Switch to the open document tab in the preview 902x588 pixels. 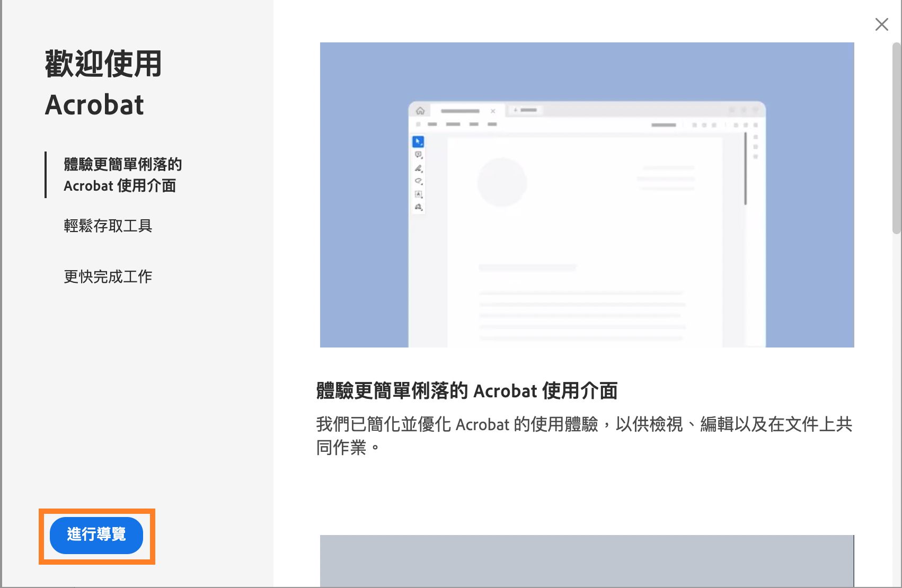[460, 111]
